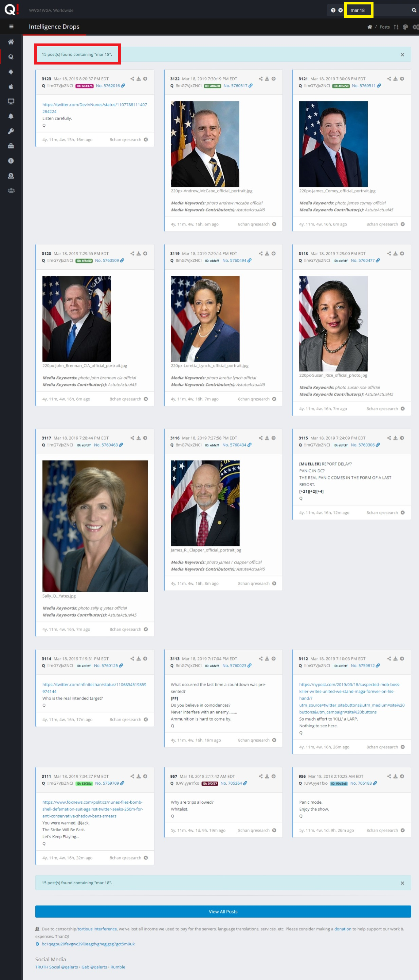Viewport: 419px width, 980px height.
Task: Open the Android app icon in sidebar
Action: coord(11,72)
